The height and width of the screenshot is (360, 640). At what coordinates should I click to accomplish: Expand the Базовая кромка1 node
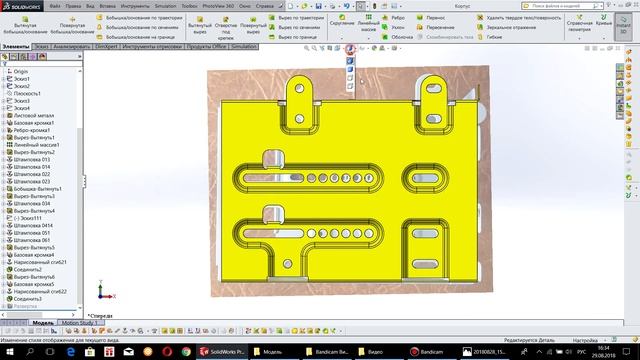tap(3, 123)
